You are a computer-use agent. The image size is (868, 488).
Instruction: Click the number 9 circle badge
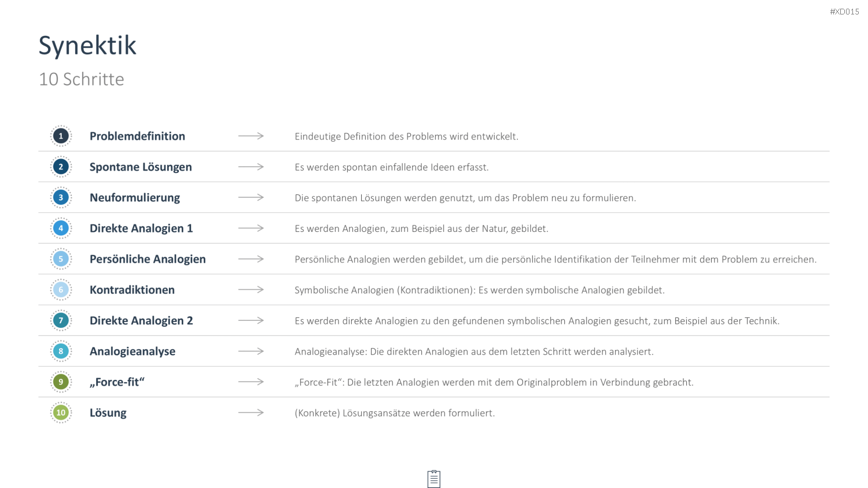(x=61, y=382)
